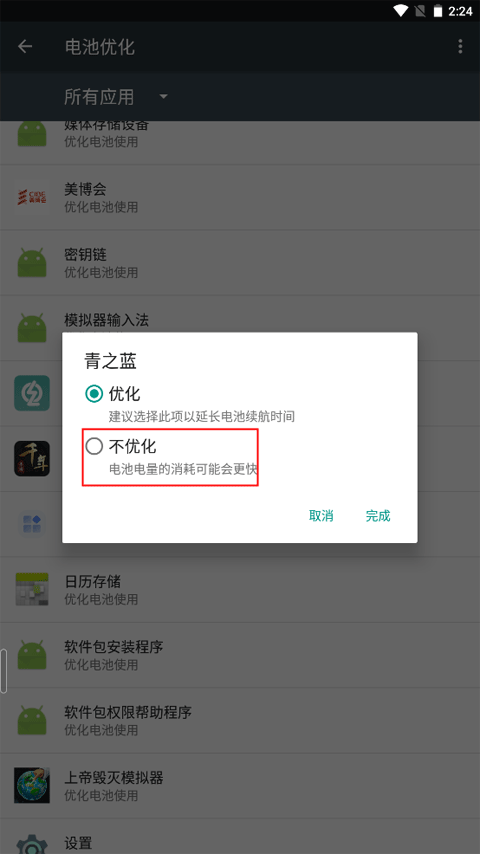Select the 优化 radio button
This screenshot has height=854, width=480.
pyautogui.click(x=94, y=394)
